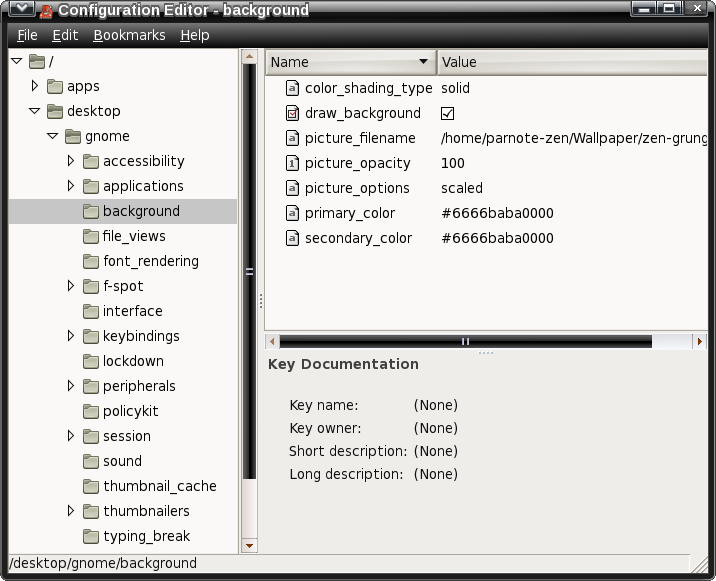Click the typing_break folder icon

pos(91,536)
